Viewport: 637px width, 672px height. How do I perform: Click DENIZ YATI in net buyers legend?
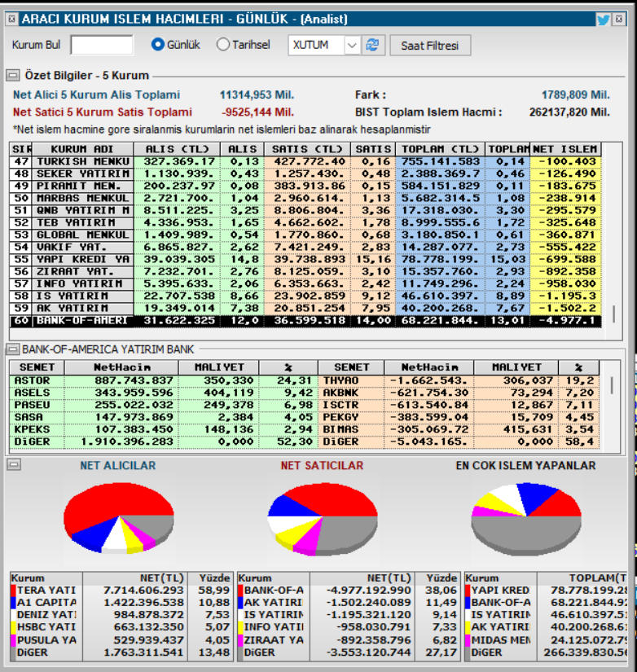46,615
